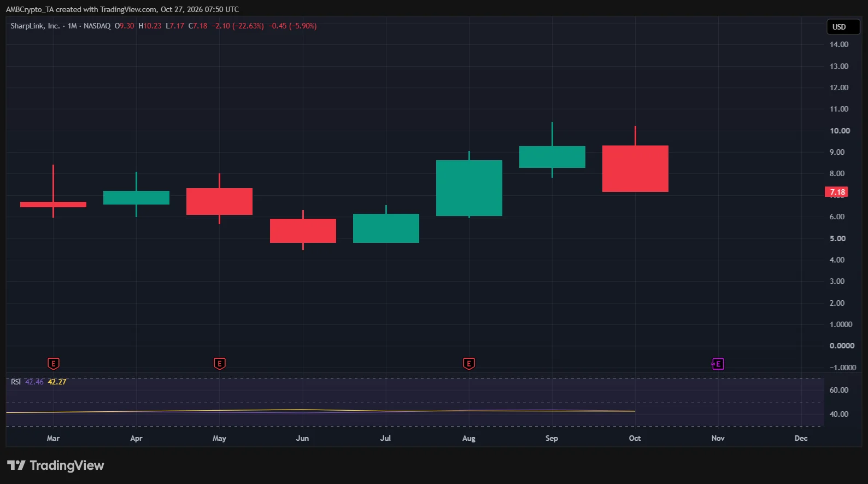Screen dimensions: 868x484
Task: Click the May red candle body
Action: tap(219, 201)
